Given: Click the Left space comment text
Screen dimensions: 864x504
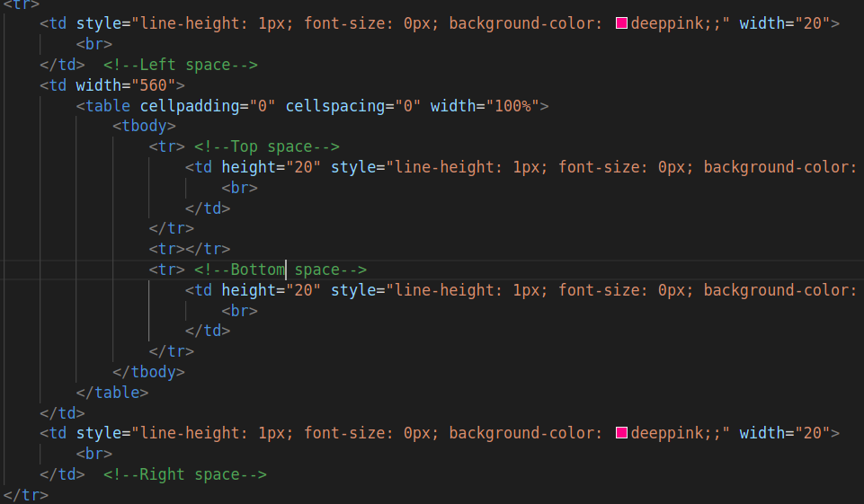Looking at the screenshot, I should (x=180, y=65).
